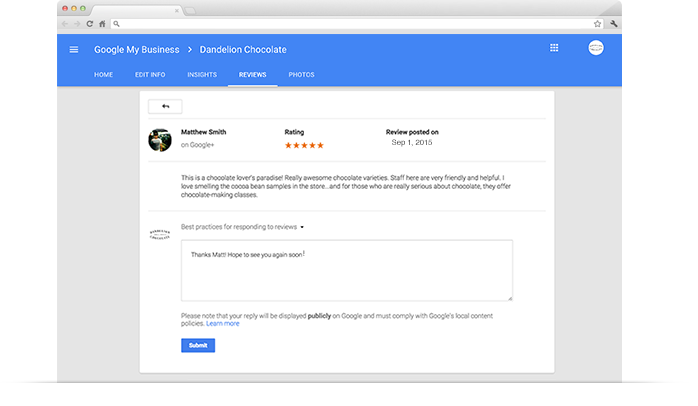Image resolution: width=698 pixels, height=406 pixels.
Task: Open the Google apps grid
Action: click(554, 48)
